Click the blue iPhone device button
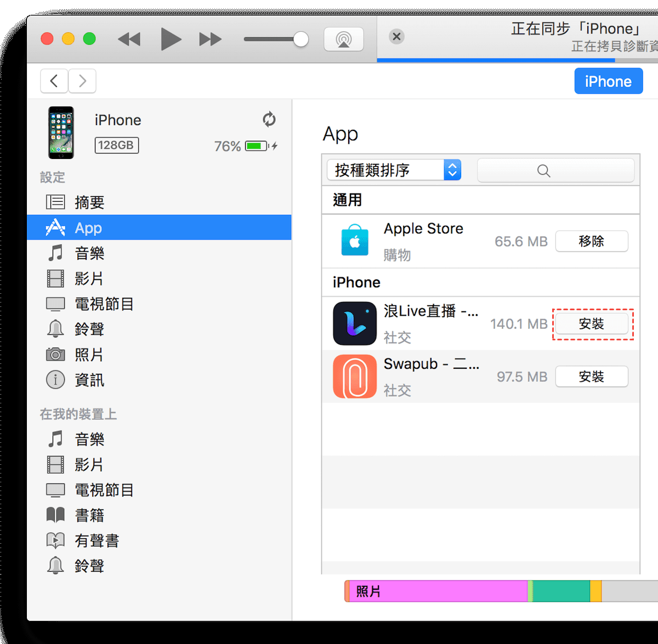Viewport: 658px width, 644px height. (x=609, y=81)
